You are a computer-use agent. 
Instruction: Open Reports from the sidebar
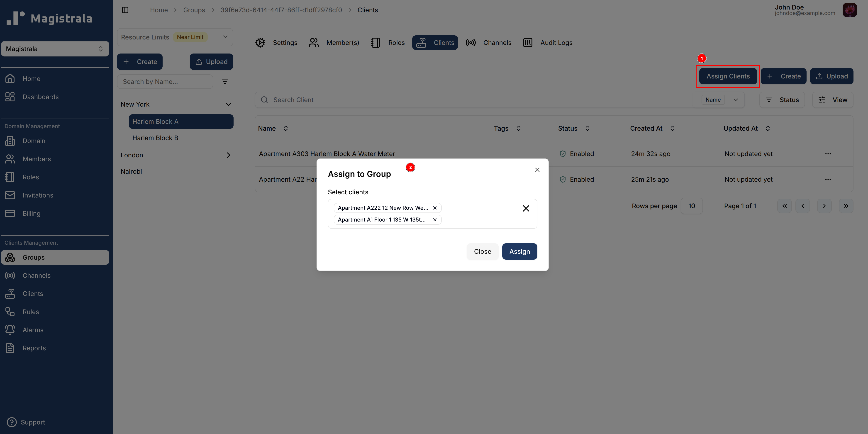click(34, 348)
